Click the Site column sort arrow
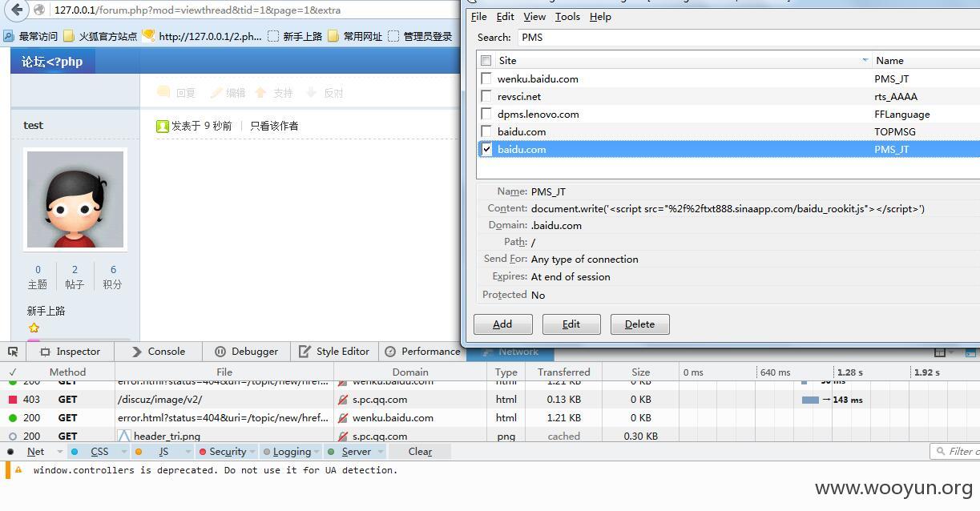Image resolution: width=980 pixels, height=511 pixels. (865, 60)
